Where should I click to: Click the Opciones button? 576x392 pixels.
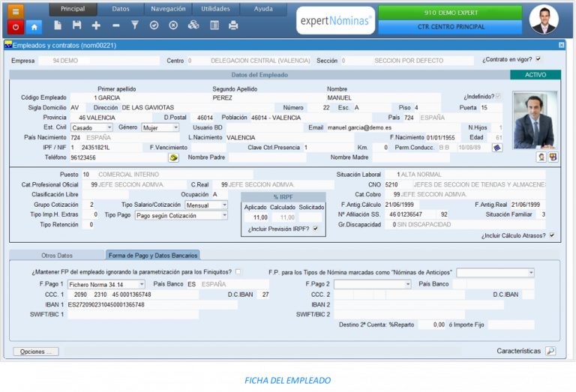coord(35,352)
